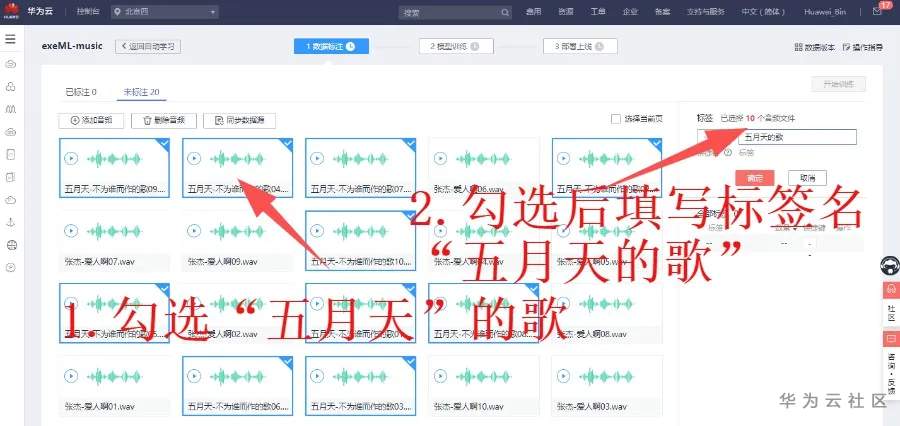
Task: Click the top bar search field
Action: [x=455, y=13]
